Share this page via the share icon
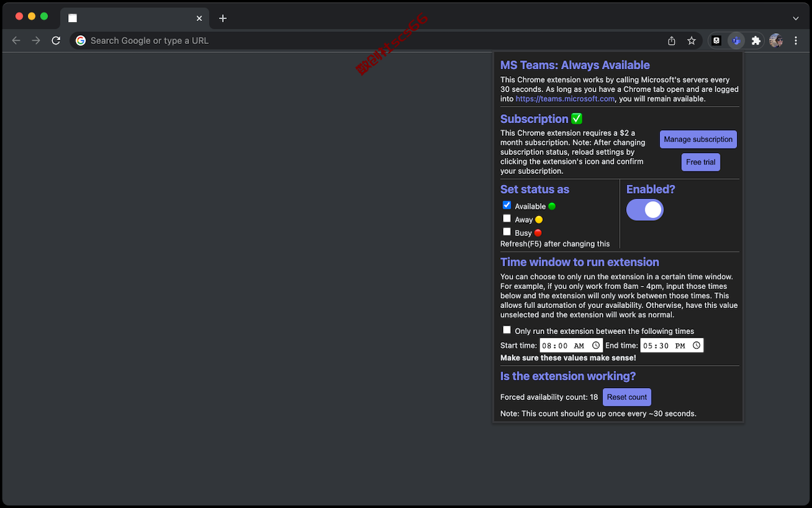 pyautogui.click(x=671, y=41)
